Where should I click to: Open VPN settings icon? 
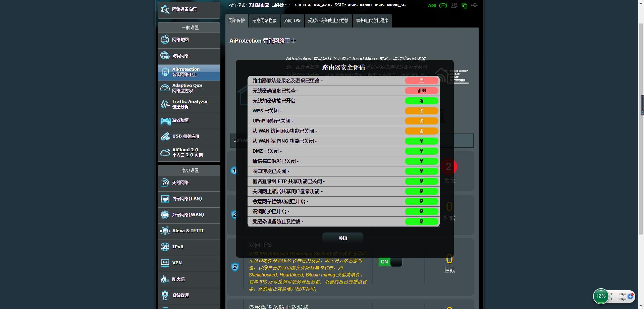[165, 263]
